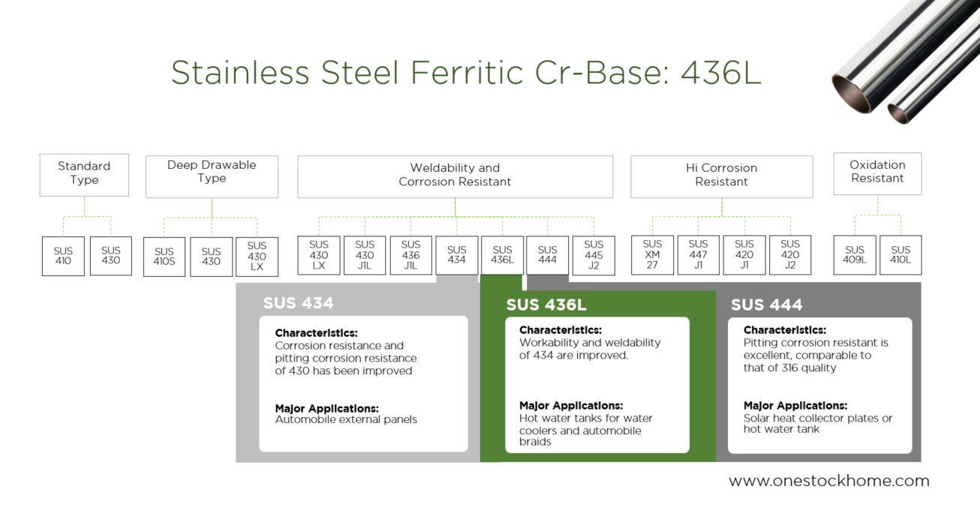The width and height of the screenshot is (980, 510).
Task: Select the SUS 409L grade box
Action: point(854,255)
